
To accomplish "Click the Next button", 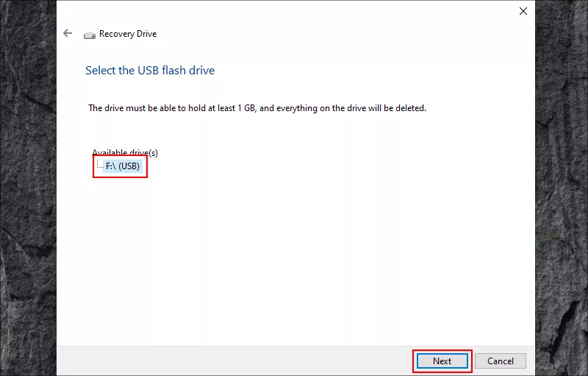I will coord(442,361).
